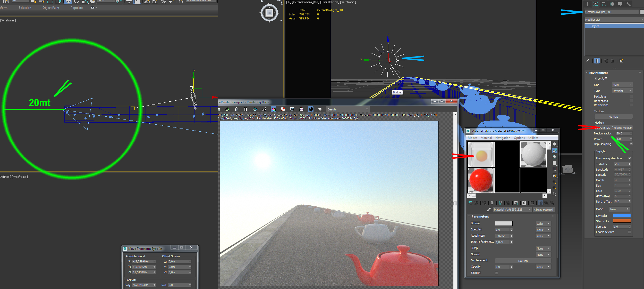The width and height of the screenshot is (644, 289).
Task: Open Navigation menu in Material Editor
Action: 503,138
